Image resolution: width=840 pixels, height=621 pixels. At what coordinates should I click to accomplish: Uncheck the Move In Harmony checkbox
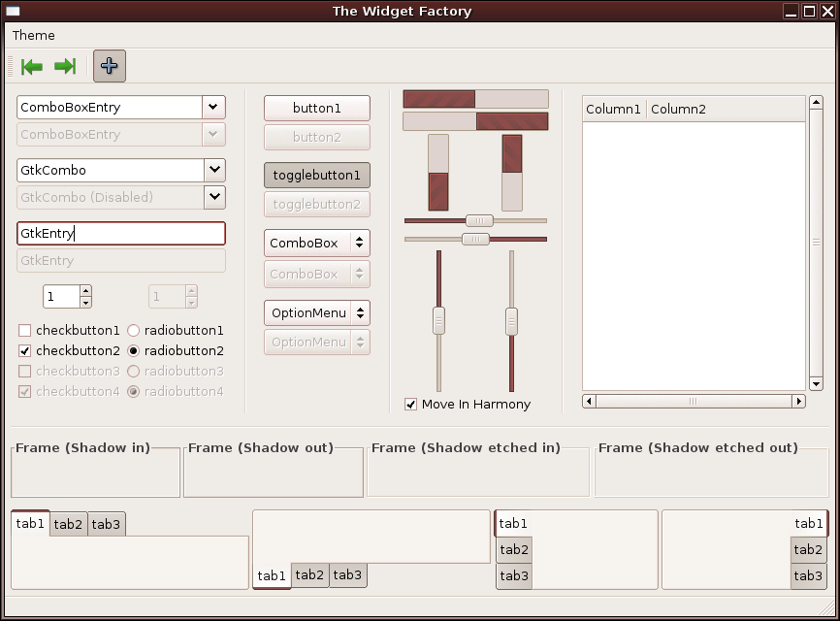point(411,405)
